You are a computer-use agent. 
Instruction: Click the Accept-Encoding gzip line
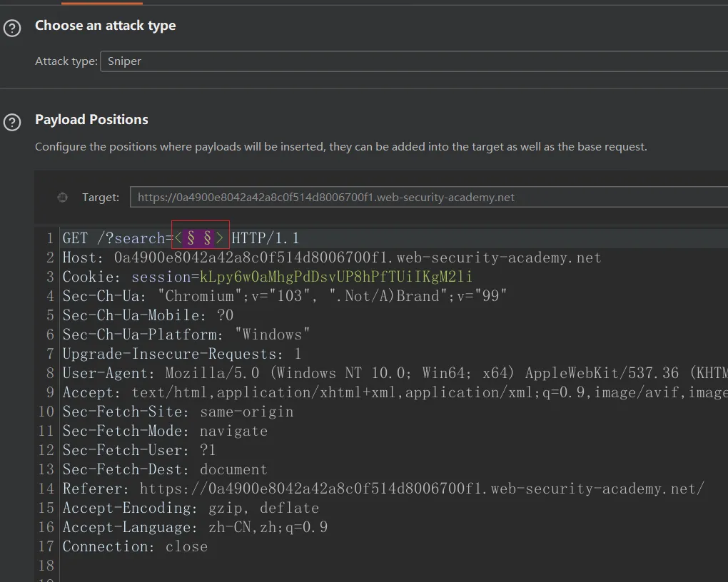(x=191, y=509)
